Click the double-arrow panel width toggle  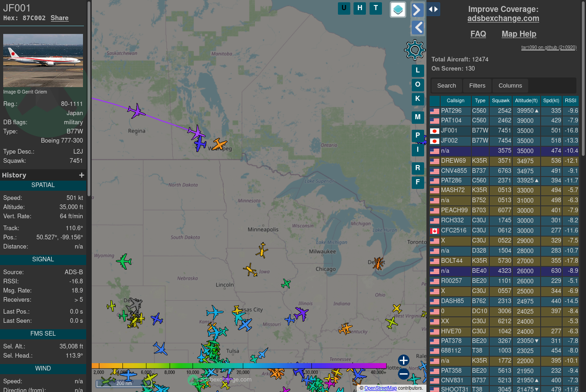[433, 9]
